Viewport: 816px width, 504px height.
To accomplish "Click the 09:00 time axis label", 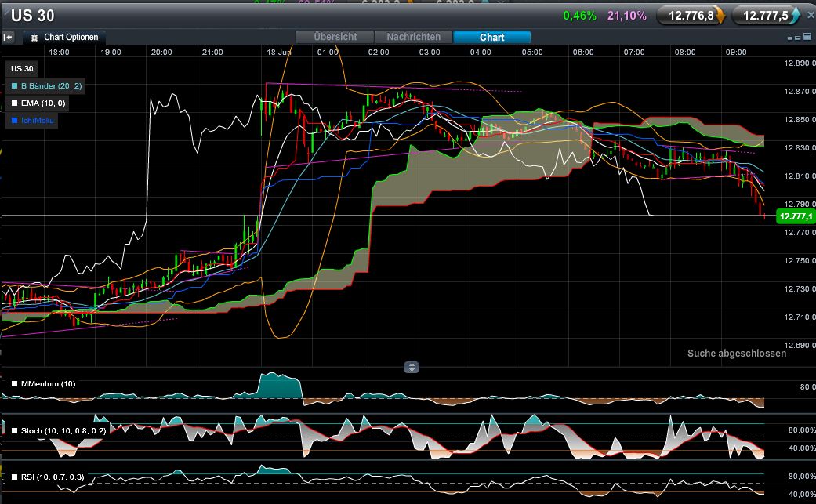I will pyautogui.click(x=736, y=52).
